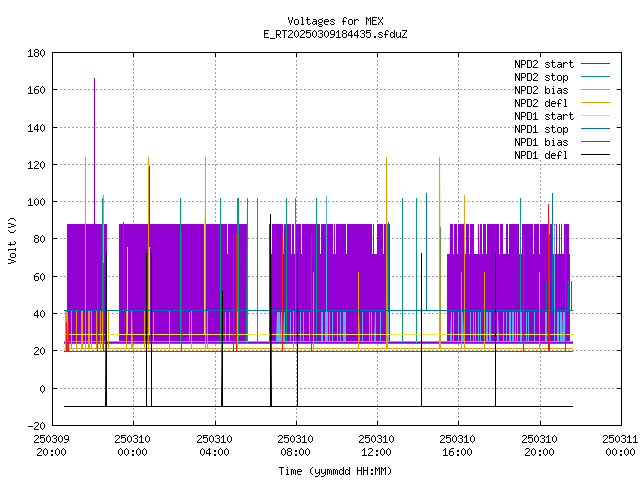The image size is (640, 480).
Task: Select the 'NPD1 bias' legend label
Action: (x=541, y=142)
